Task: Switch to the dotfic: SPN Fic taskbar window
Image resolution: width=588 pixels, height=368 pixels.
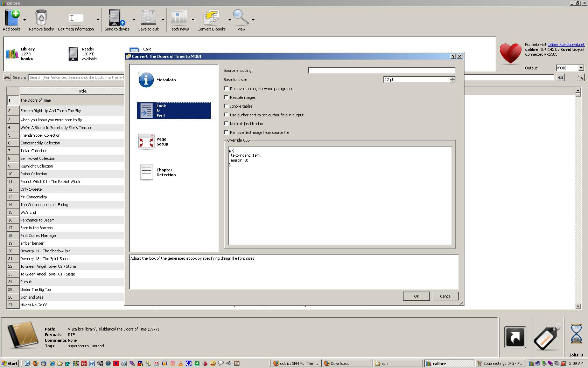Action: (296, 363)
